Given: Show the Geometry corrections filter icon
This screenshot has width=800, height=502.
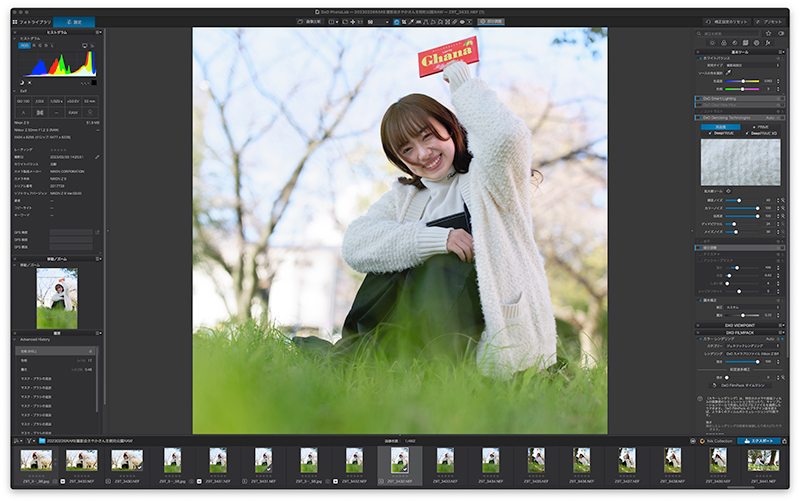Looking at the screenshot, I should [x=745, y=43].
